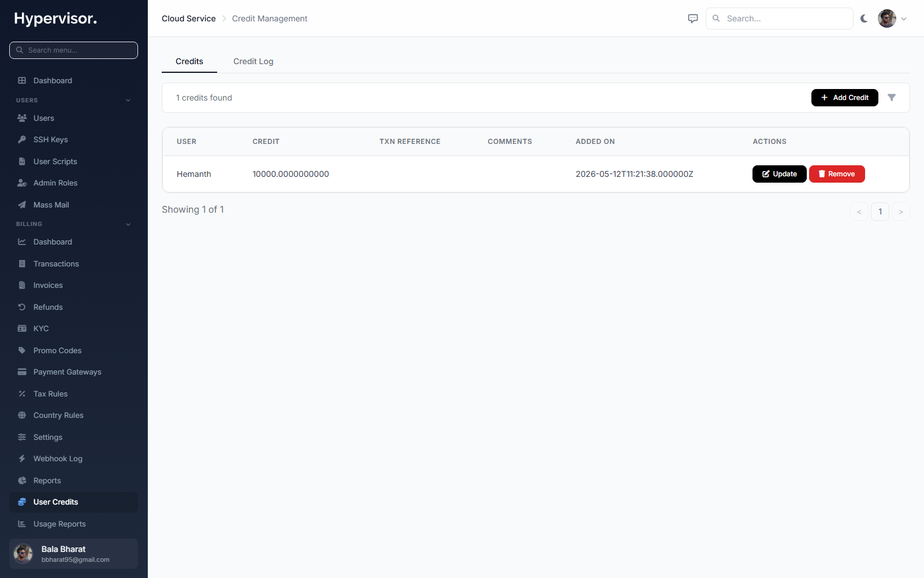Viewport: 924px width, 578px height.
Task: Open Country Rules globe icon
Action: 22,415
